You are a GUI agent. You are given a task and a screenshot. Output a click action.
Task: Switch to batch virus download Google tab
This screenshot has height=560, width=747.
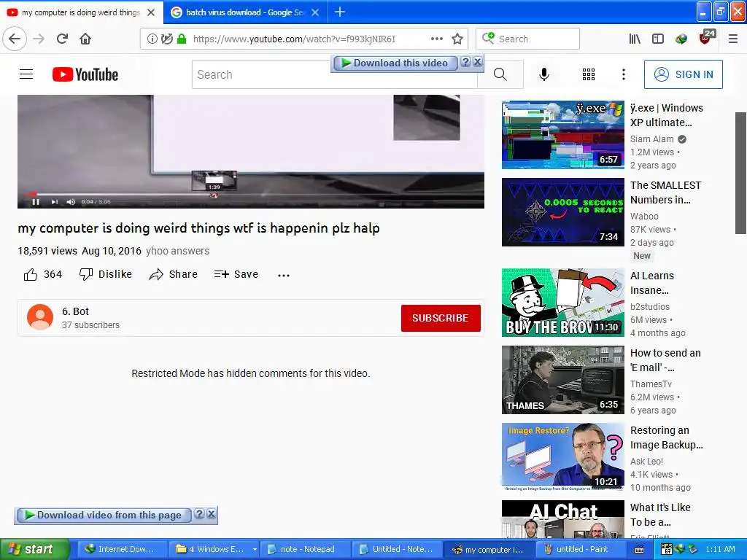coord(244,12)
